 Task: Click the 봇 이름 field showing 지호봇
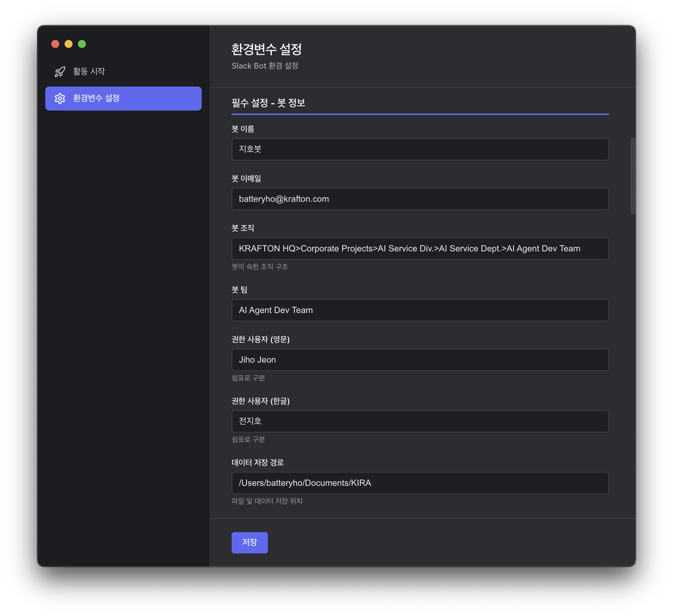(420, 149)
